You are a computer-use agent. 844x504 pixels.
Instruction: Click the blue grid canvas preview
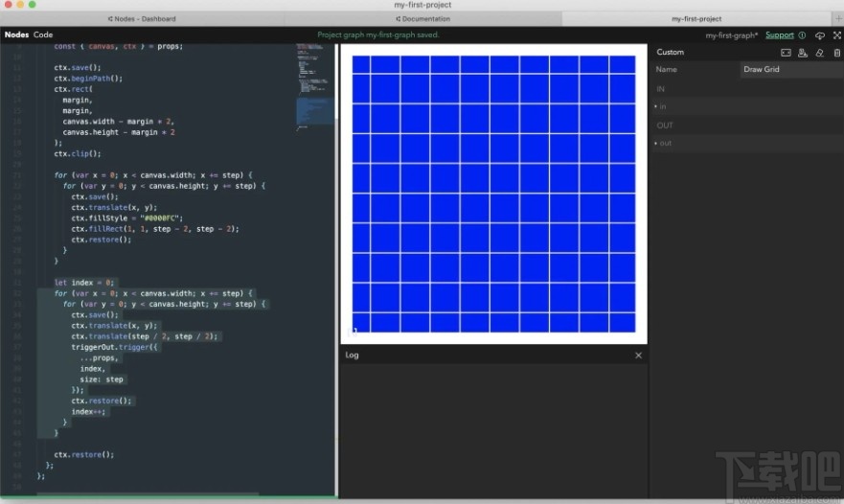pos(493,194)
